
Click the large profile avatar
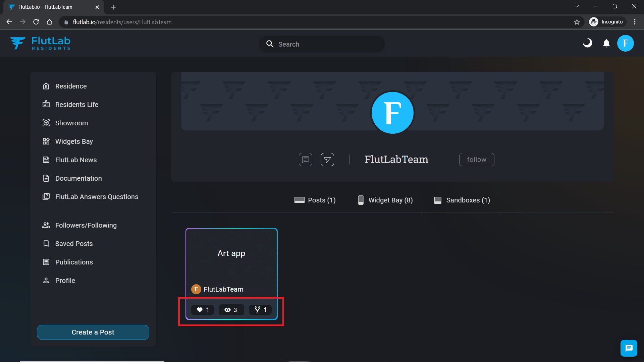coord(392,113)
